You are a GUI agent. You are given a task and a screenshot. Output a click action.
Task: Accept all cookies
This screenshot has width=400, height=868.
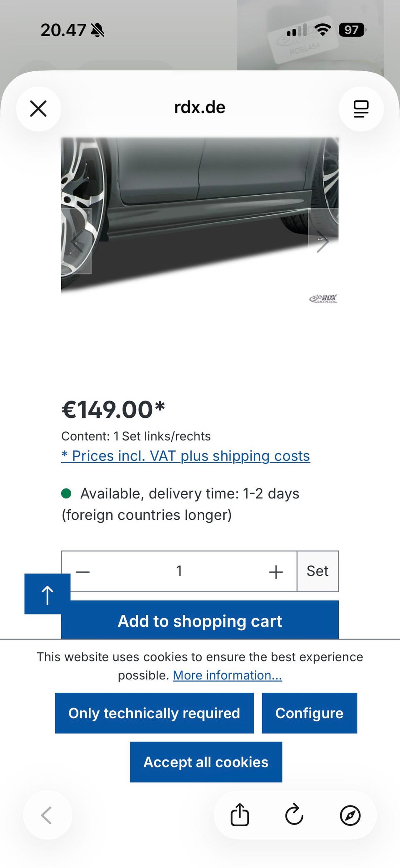(206, 762)
